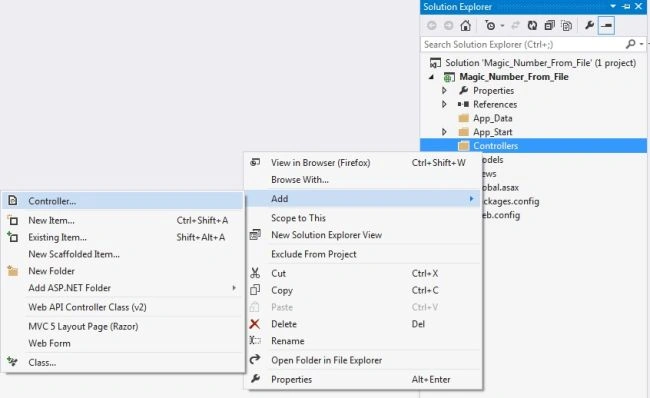Expand the App_Start folder
Viewport: 650px width, 398px height.
point(444,132)
